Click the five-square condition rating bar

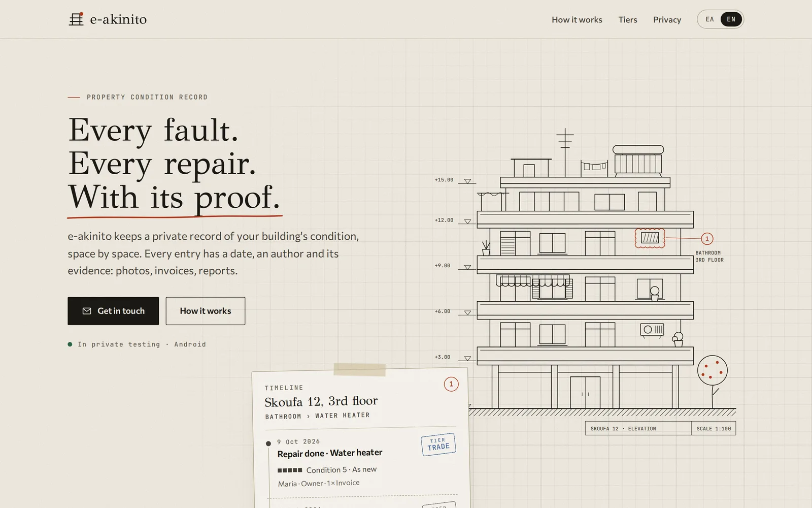tap(290, 470)
